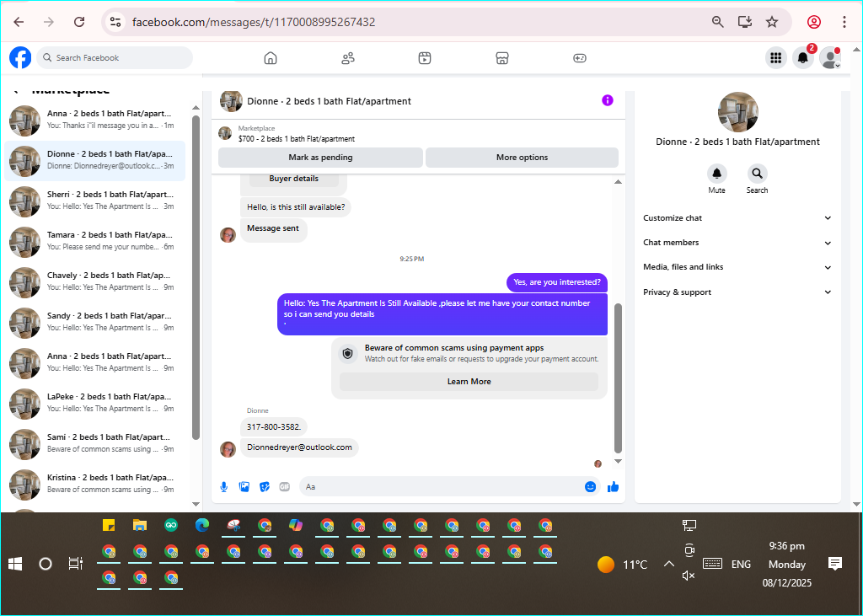The height and width of the screenshot is (616, 863).
Task: Click the message thread scrollbar thumb
Action: click(618, 378)
